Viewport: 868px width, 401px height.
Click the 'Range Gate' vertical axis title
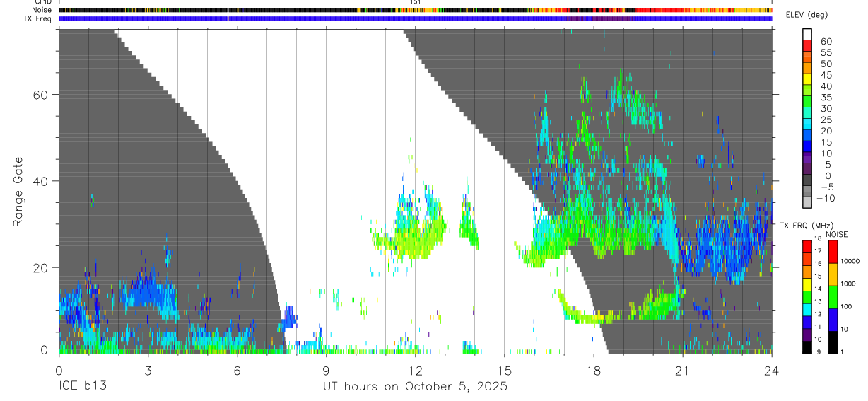click(19, 192)
